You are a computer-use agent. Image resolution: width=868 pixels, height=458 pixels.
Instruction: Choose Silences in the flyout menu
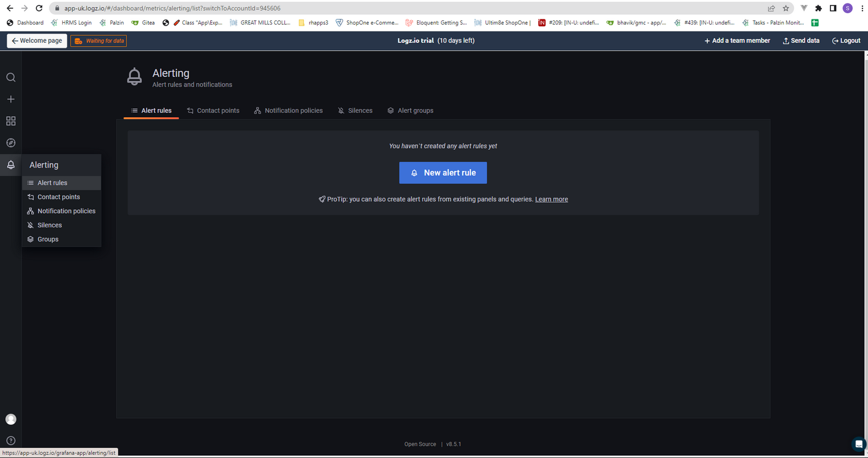(x=61, y=225)
